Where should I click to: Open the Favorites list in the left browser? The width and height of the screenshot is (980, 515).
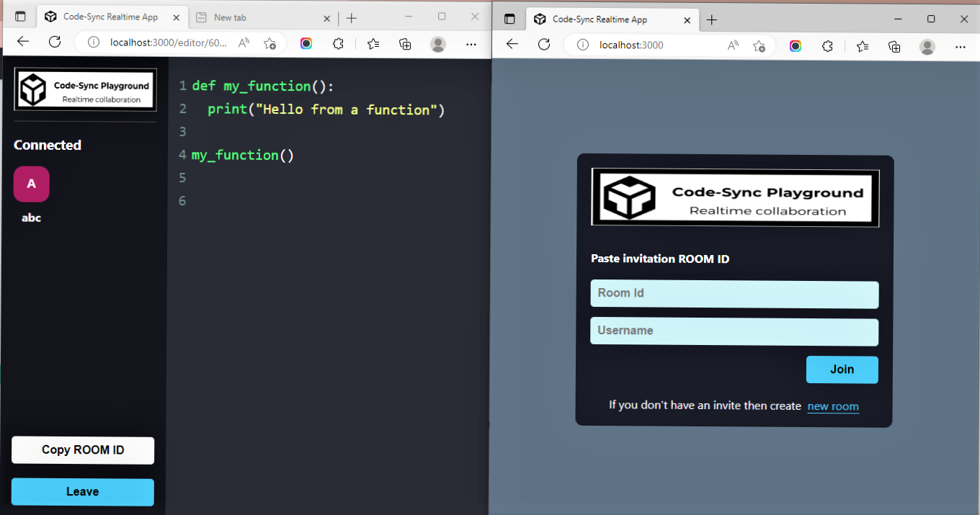[x=373, y=43]
